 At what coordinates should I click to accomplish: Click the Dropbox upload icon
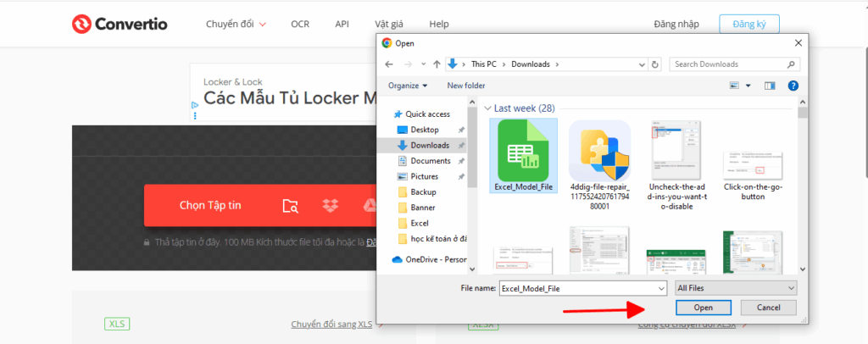pos(331,206)
